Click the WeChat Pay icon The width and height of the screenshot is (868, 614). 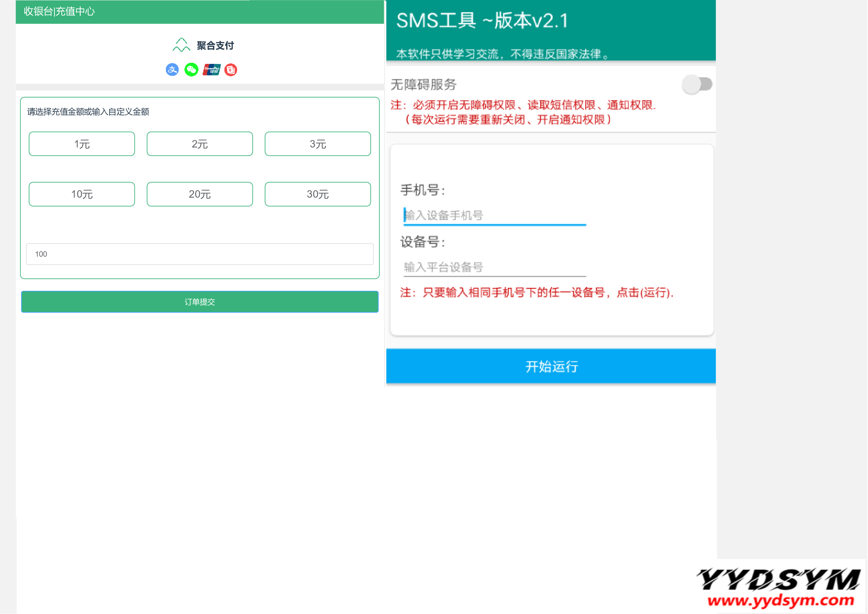tap(191, 69)
